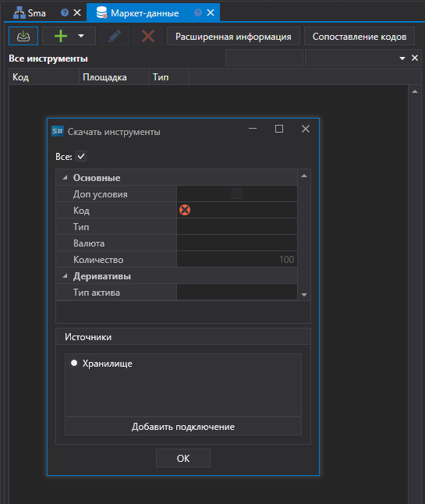The image size is (425, 504).
Task: Close the Скачать инструменты dialog
Action: tap(306, 129)
